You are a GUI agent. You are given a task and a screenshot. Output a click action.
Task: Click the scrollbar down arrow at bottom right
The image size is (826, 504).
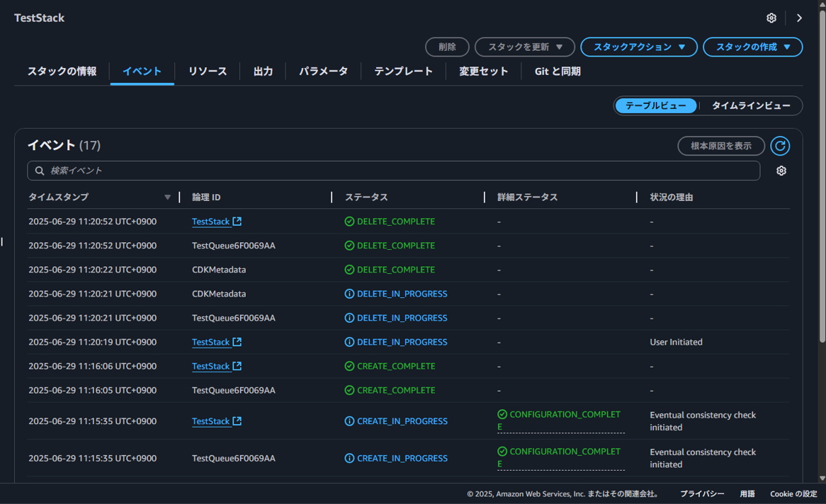point(822,479)
